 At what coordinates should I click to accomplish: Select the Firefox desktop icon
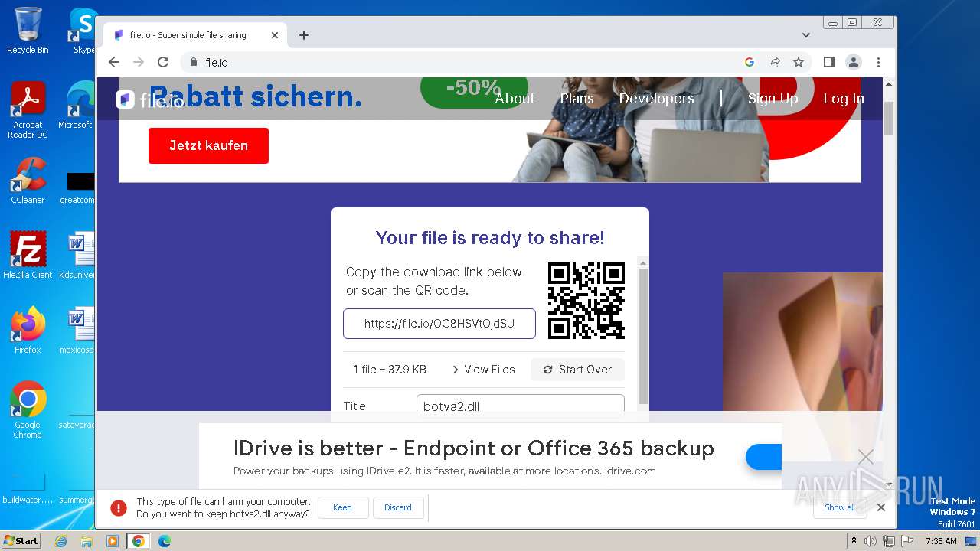(28, 331)
